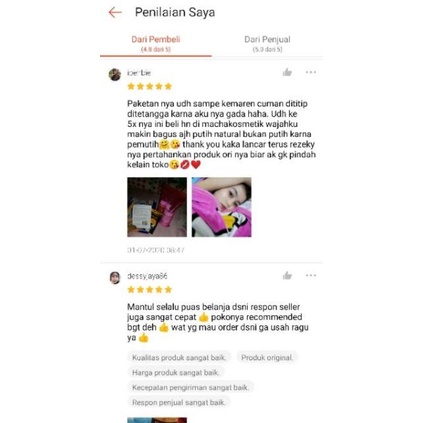Open partially visible photo at bottom
The height and width of the screenshot is (423, 423).
tap(157, 420)
